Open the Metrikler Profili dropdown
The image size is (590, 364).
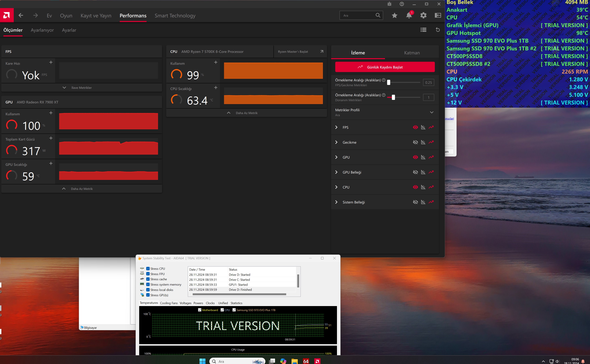(x=432, y=112)
